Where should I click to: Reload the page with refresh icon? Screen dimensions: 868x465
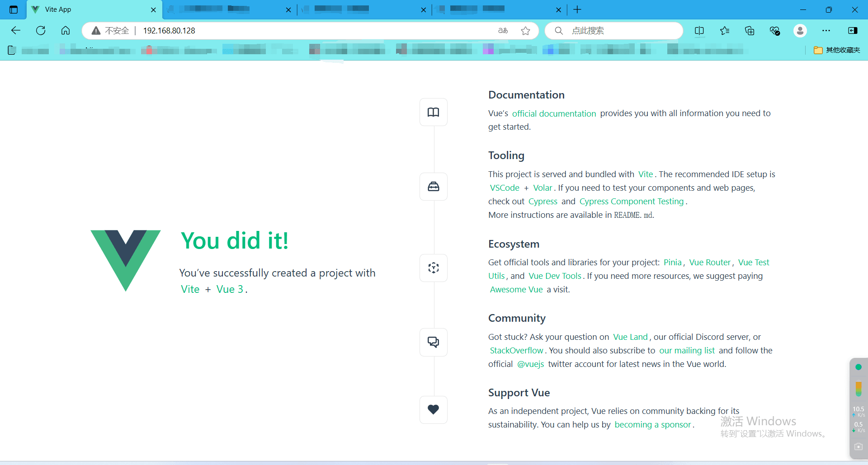tap(41, 31)
